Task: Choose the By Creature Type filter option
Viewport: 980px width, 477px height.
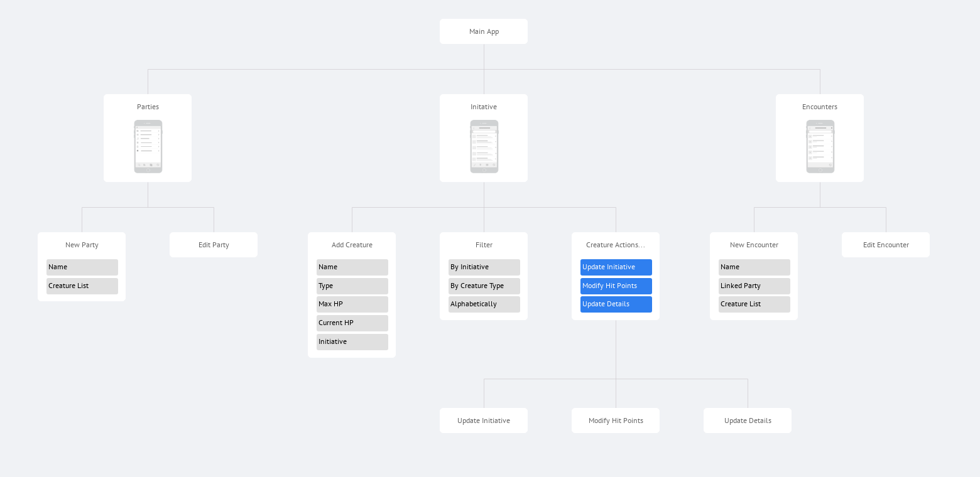Action: pyautogui.click(x=484, y=286)
